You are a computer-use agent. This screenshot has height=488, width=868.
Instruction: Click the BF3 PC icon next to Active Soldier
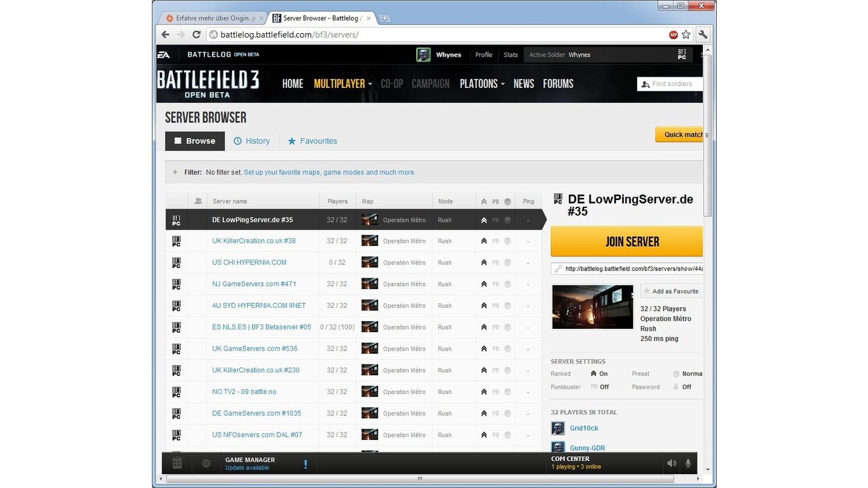click(682, 55)
